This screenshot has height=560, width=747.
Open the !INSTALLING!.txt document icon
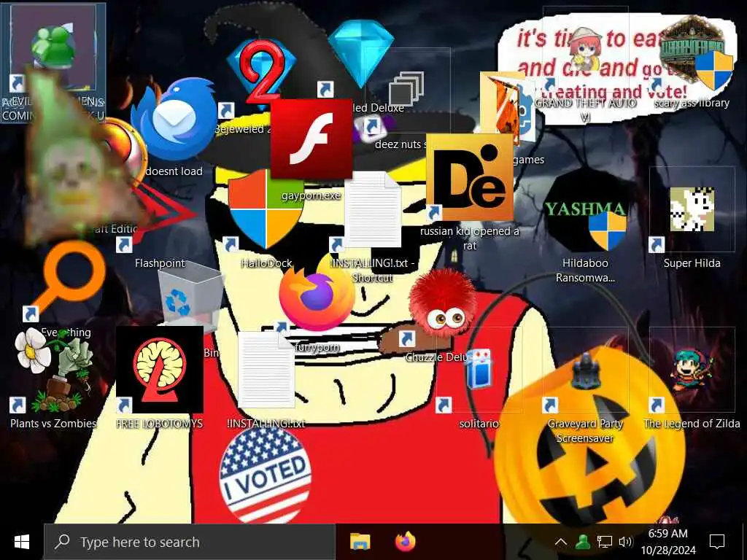[266, 370]
